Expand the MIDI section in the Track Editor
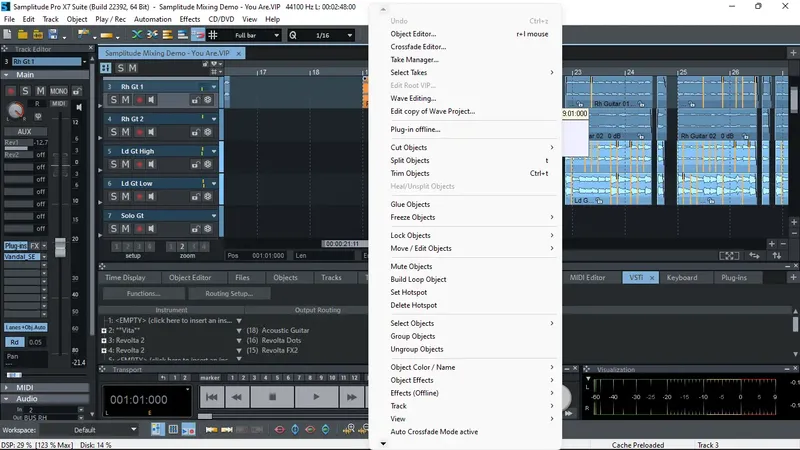 point(7,388)
